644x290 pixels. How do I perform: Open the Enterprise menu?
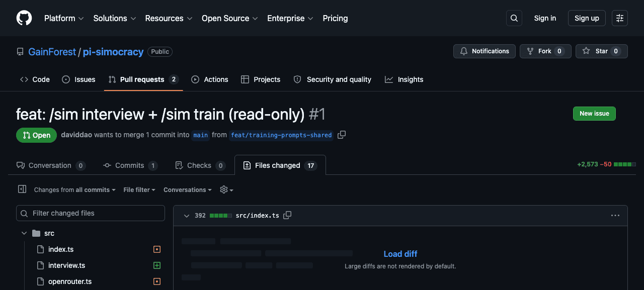click(x=290, y=18)
